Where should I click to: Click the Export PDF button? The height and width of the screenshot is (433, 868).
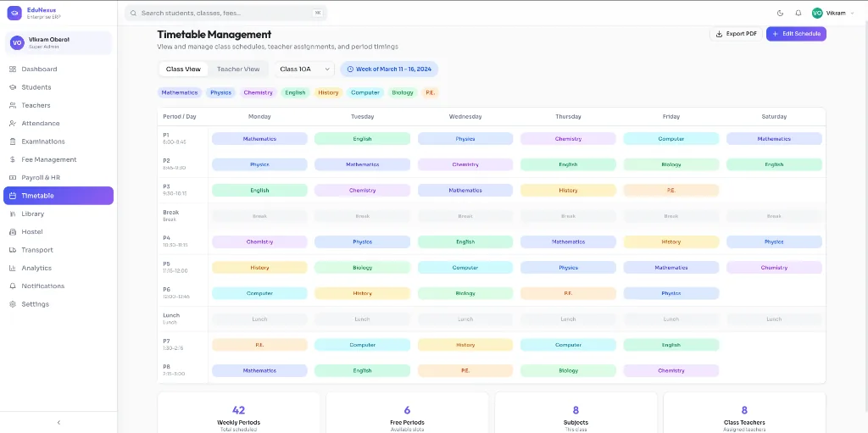click(x=737, y=34)
